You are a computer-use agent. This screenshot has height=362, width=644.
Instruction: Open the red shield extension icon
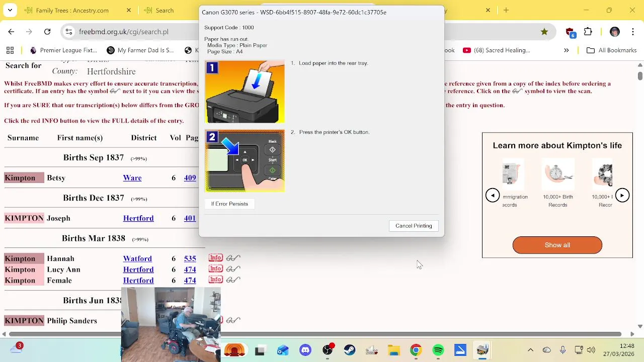[x=570, y=32]
